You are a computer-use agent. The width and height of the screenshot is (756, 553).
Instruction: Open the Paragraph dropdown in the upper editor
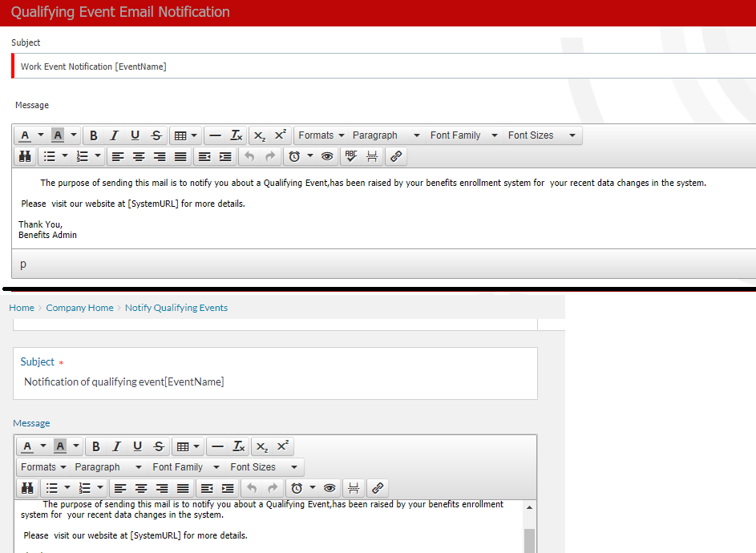(386, 135)
